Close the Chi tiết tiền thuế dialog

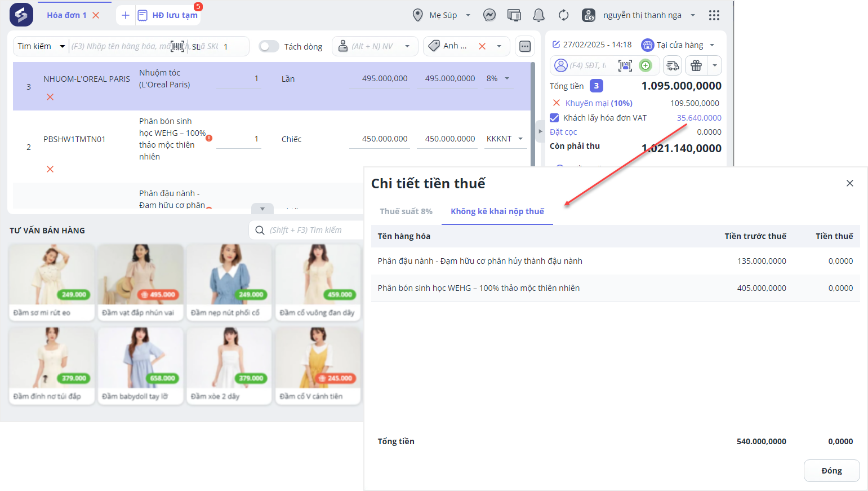pyautogui.click(x=850, y=183)
